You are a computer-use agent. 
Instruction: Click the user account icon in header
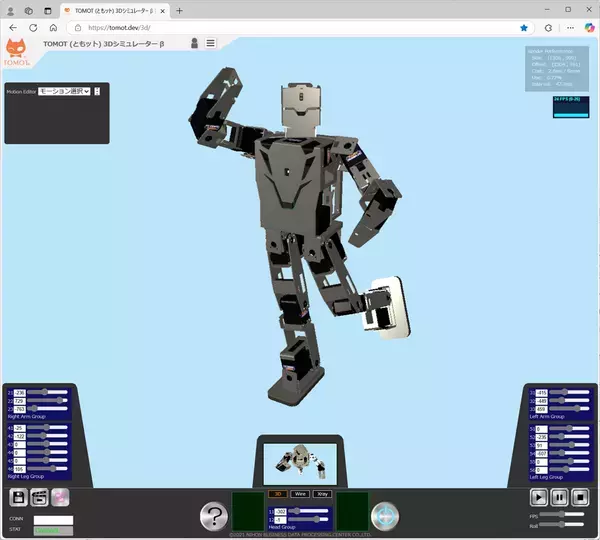tap(194, 43)
